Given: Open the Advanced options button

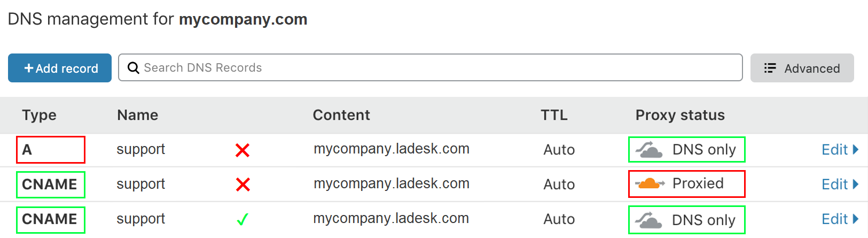Looking at the screenshot, I should pos(802,68).
